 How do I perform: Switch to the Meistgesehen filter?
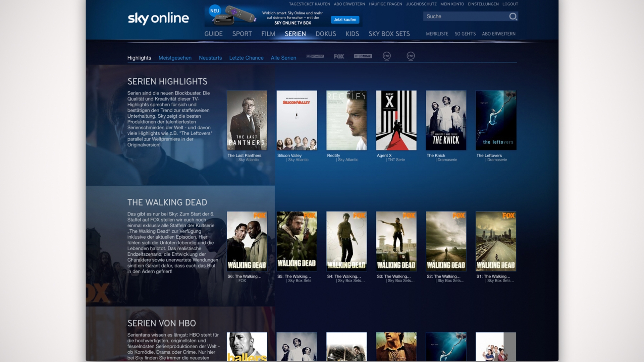175,58
